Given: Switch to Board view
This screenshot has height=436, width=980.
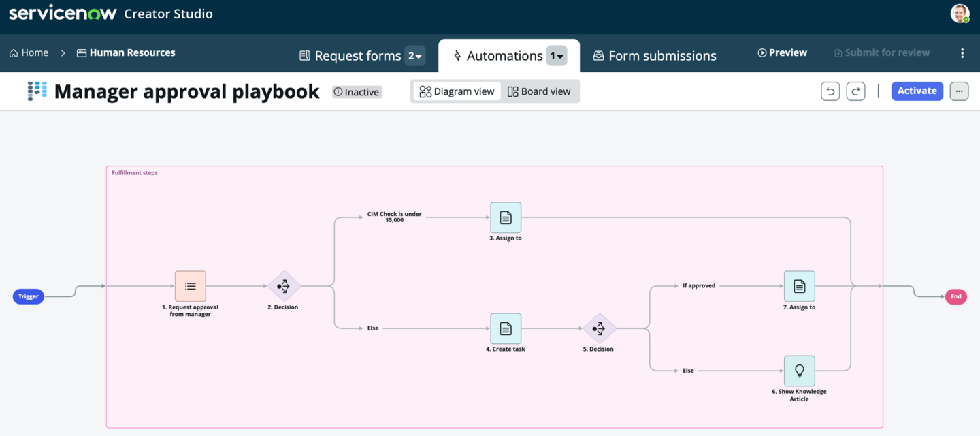Looking at the screenshot, I should click(x=539, y=91).
